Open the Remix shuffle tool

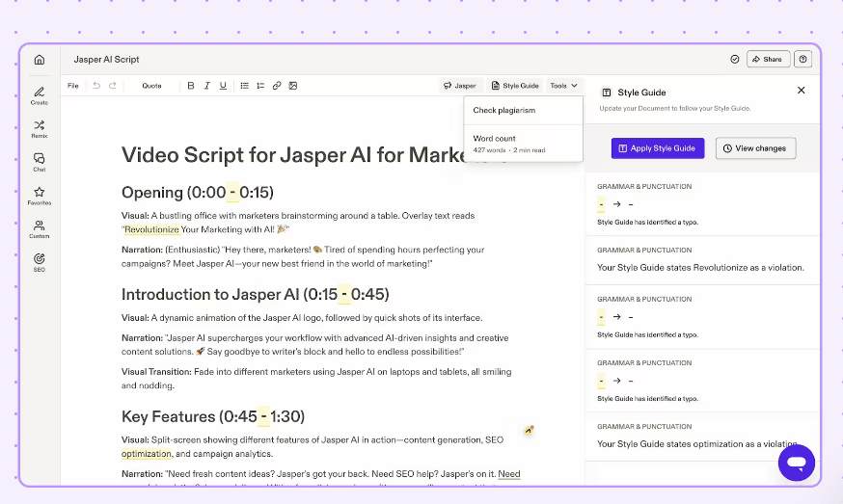40,129
